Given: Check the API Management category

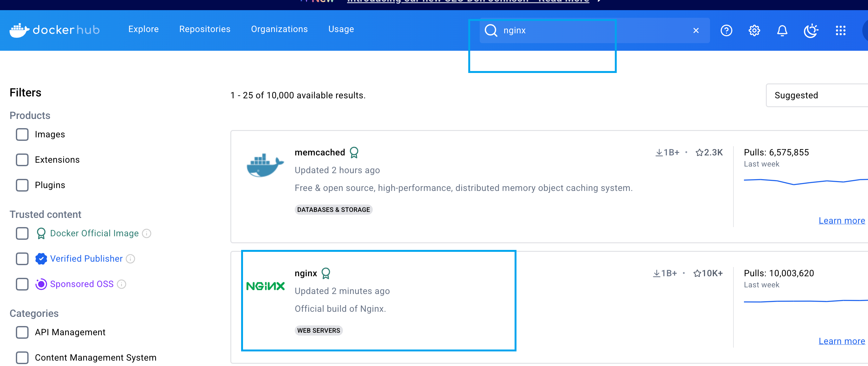Looking at the screenshot, I should [22, 332].
